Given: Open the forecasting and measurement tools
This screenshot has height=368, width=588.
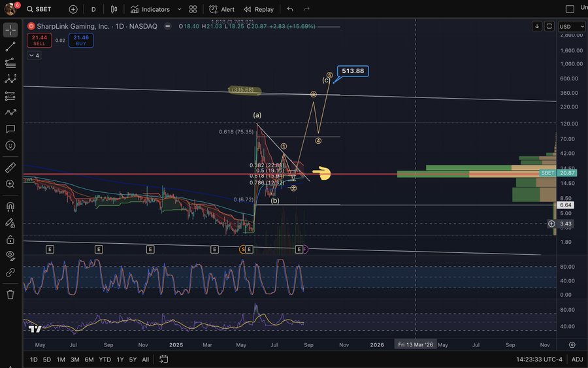Looking at the screenshot, I should [10, 96].
